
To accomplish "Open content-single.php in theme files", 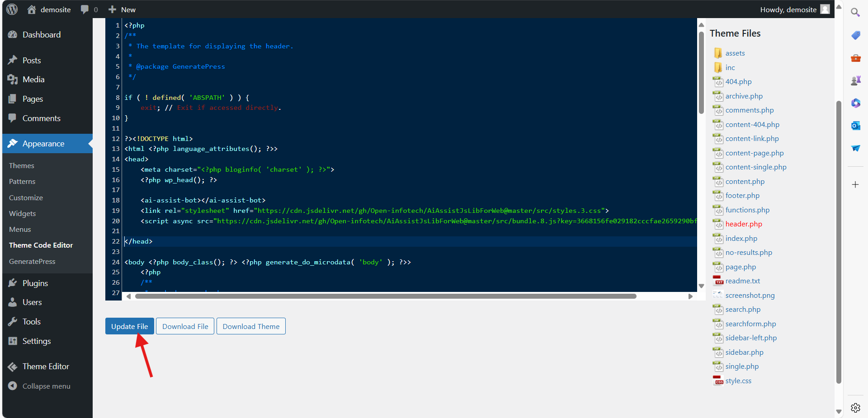I will [x=756, y=167].
